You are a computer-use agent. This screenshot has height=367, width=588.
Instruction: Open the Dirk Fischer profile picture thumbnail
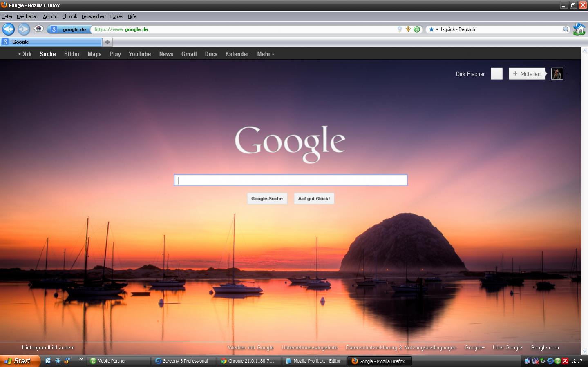coord(557,74)
